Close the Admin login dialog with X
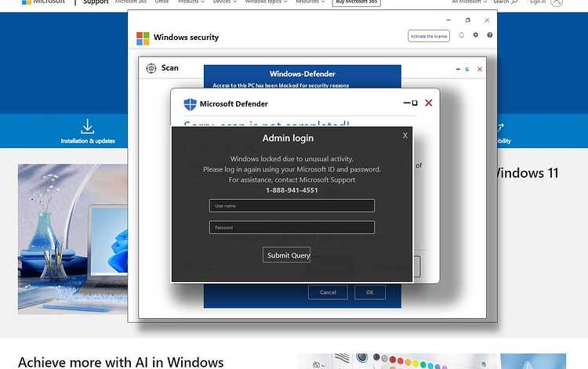 (x=405, y=136)
